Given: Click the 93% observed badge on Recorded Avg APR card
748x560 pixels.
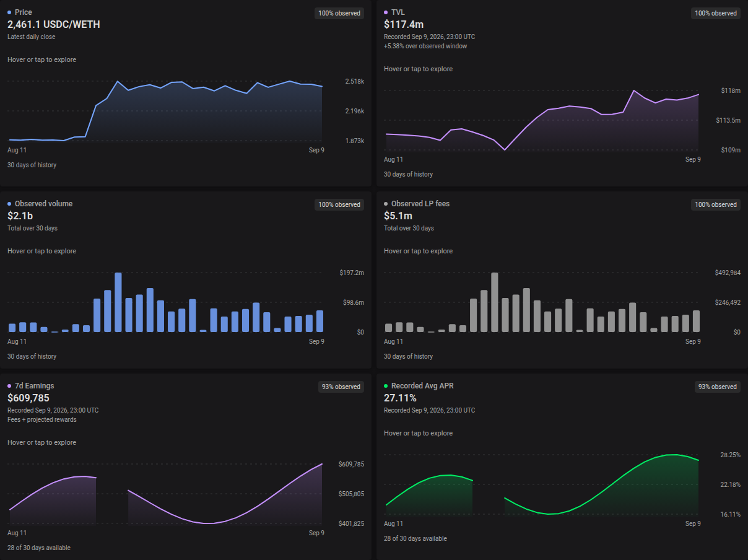Looking at the screenshot, I should pyautogui.click(x=718, y=387).
